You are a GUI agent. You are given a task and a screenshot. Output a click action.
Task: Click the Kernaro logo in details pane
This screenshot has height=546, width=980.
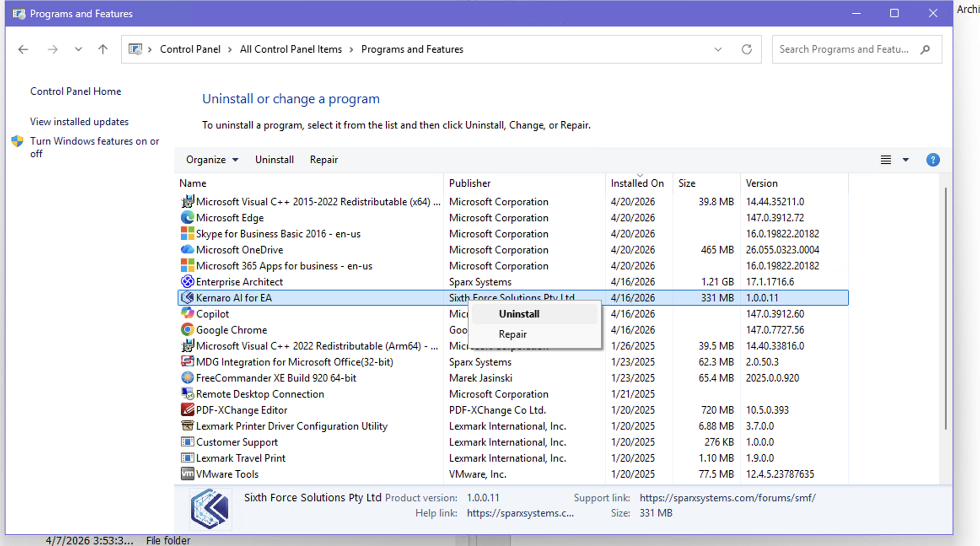(210, 509)
